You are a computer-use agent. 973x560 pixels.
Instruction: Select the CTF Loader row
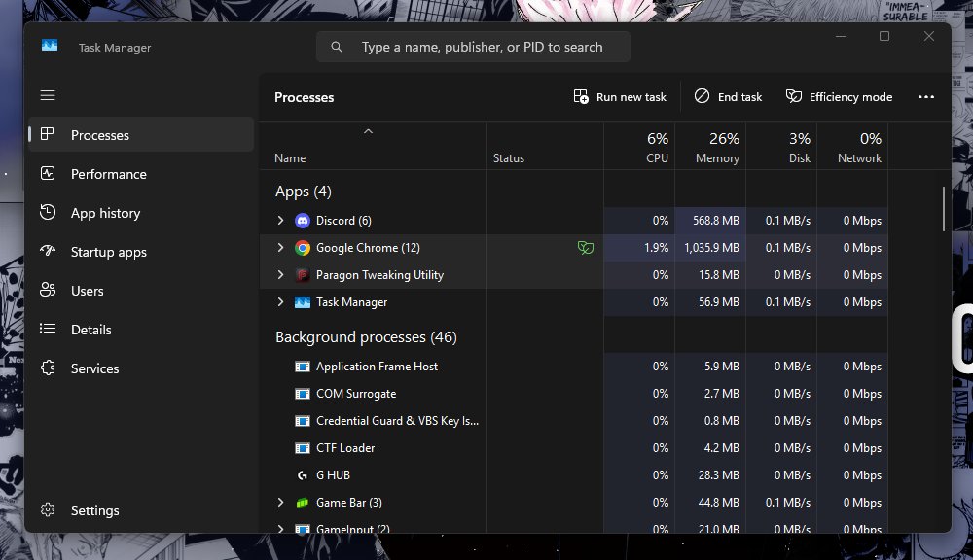[x=345, y=448]
